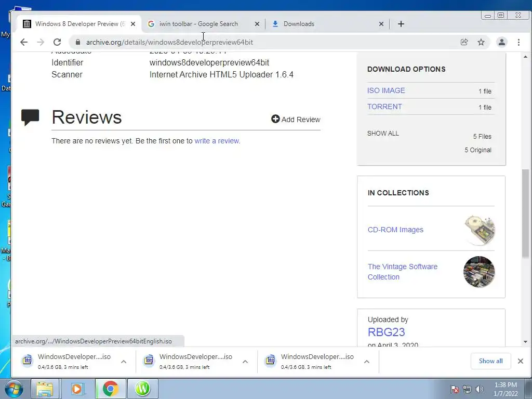Click the page scrollbar up arrow

525,57
